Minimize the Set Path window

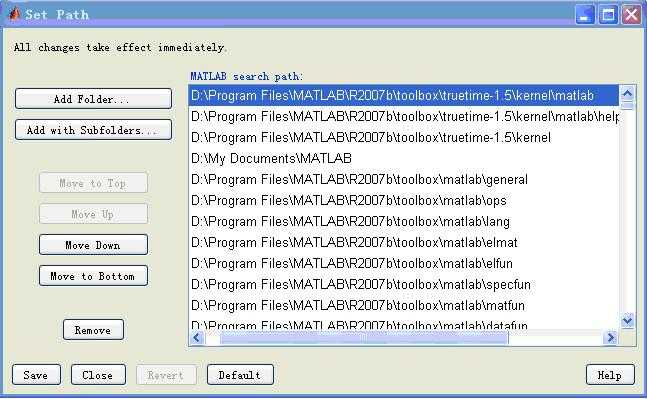click(x=585, y=15)
